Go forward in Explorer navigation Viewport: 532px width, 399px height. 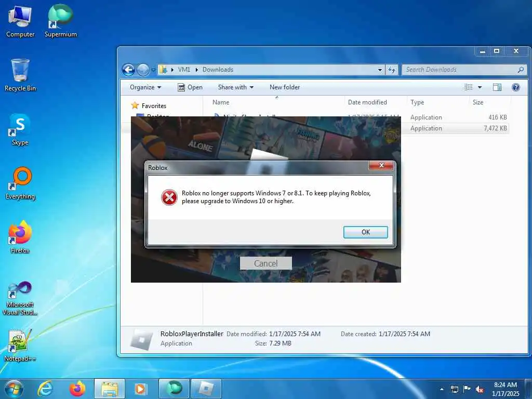(x=143, y=70)
